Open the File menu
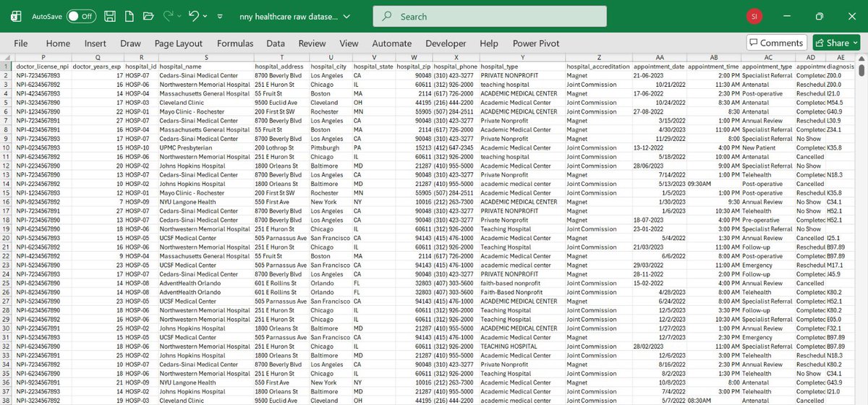Image resolution: width=868 pixels, height=405 pixels. (x=21, y=43)
